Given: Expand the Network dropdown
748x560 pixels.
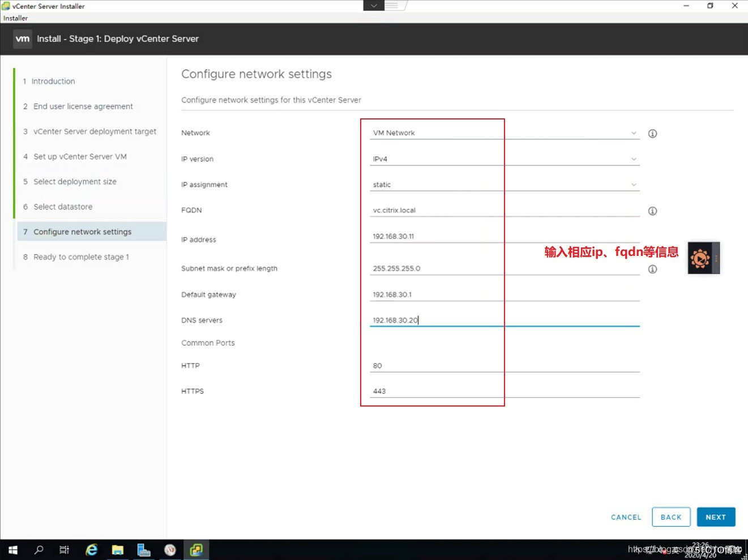Looking at the screenshot, I should [x=634, y=133].
